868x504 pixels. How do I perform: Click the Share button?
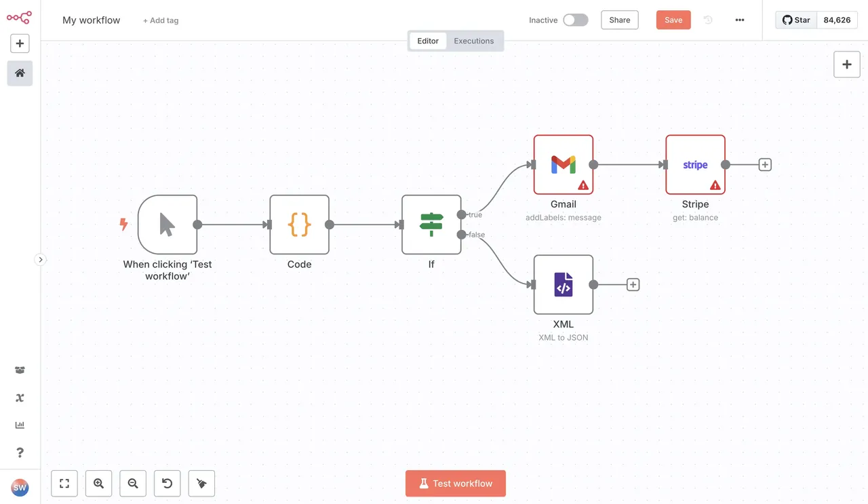point(620,20)
